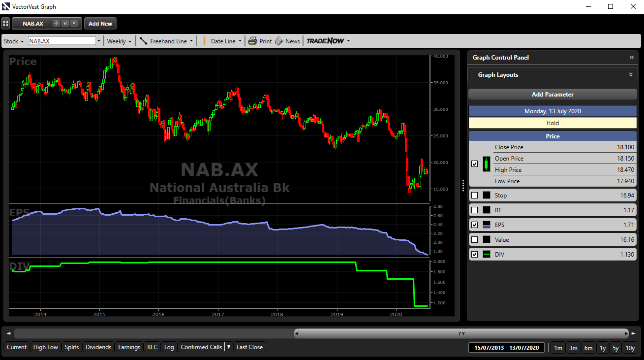This screenshot has height=360, width=644.
Task: Click the pop-out icon on NAB.AX tab
Action: pos(65,23)
